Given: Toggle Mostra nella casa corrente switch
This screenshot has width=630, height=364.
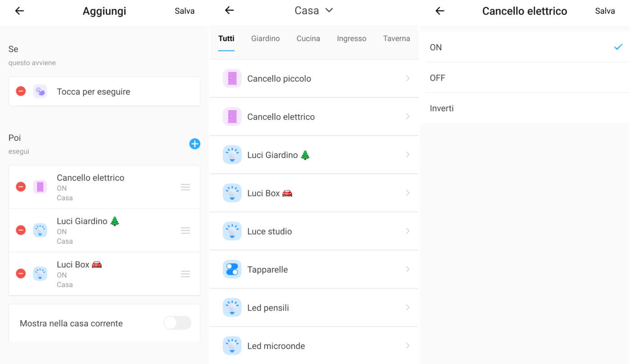Looking at the screenshot, I should 177,323.
